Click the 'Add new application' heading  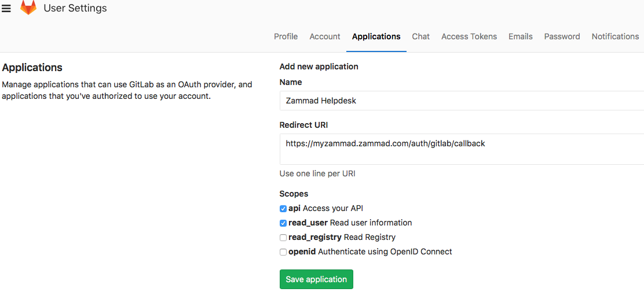click(x=319, y=66)
